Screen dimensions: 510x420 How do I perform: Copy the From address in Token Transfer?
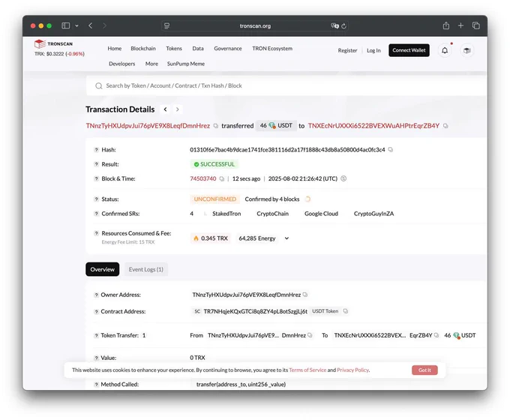click(310, 335)
